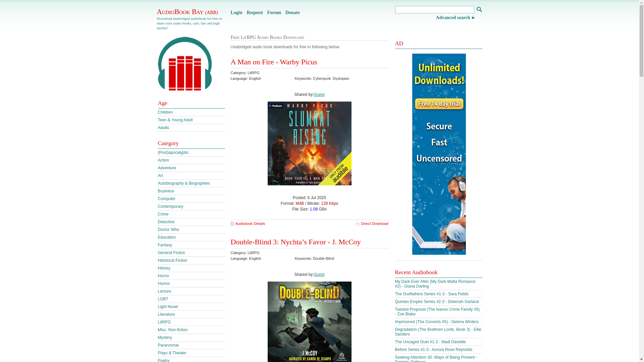The image size is (644, 362).
Task: Open Degradation (The Brethren Lords) link
Action: point(438,332)
